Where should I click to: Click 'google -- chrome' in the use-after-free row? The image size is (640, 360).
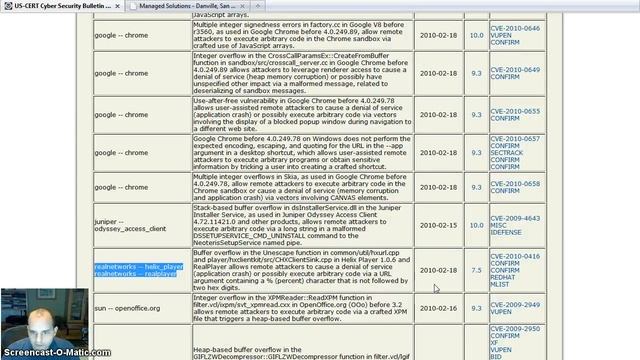click(x=121, y=115)
